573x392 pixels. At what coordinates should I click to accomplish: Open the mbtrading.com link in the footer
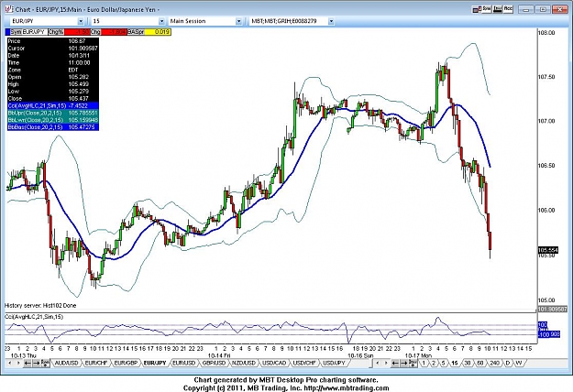coord(346,388)
